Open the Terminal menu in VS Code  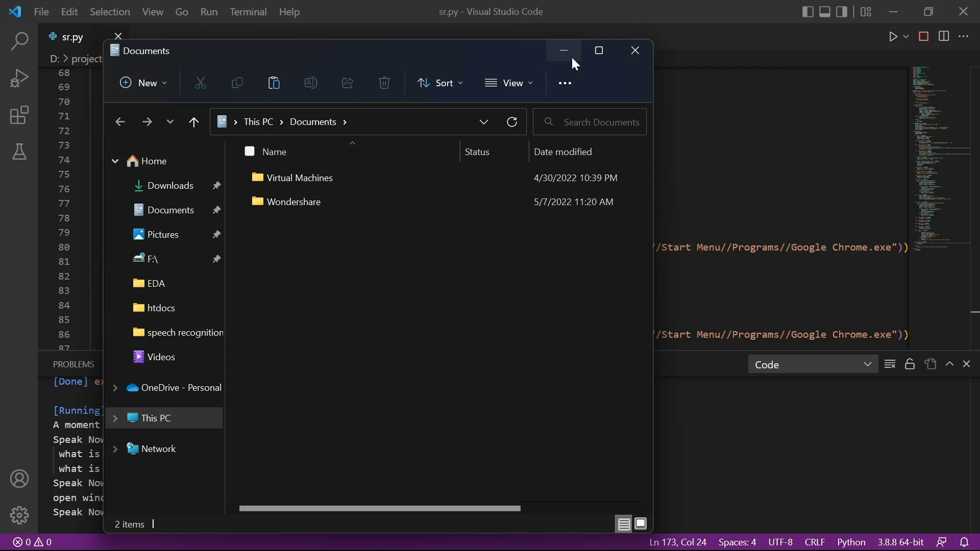click(249, 12)
